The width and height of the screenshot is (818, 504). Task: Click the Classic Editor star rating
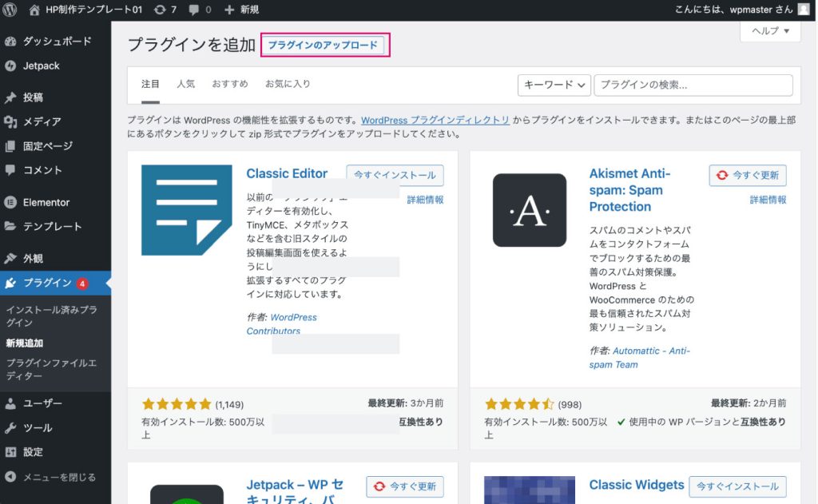[177, 404]
